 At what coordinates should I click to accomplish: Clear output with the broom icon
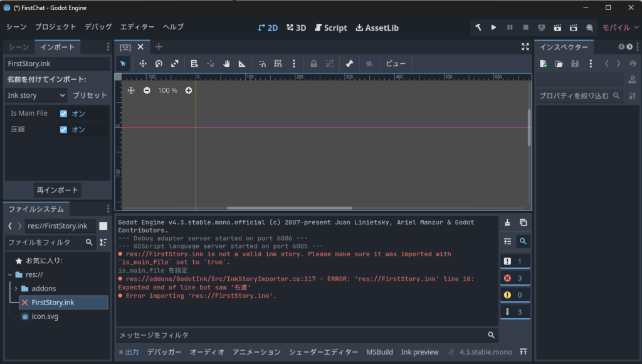click(x=507, y=223)
